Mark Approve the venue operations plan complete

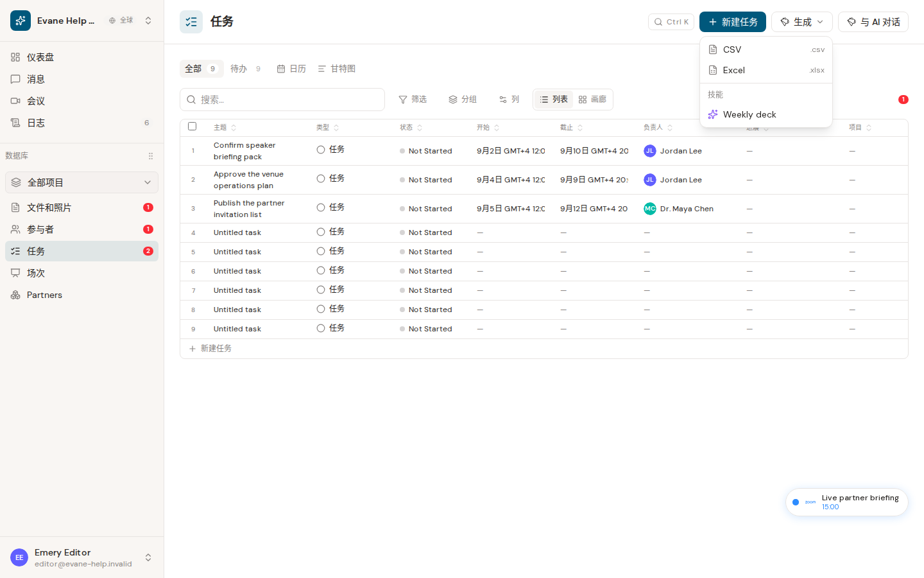[x=321, y=179]
